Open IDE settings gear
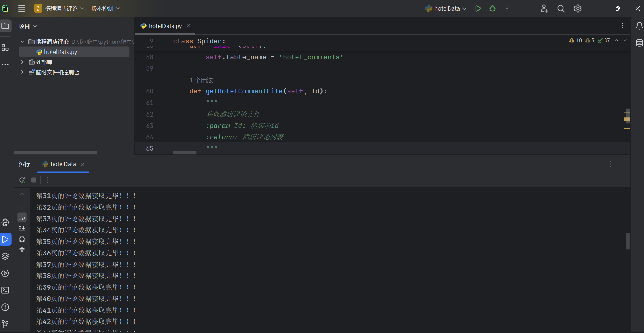Image resolution: width=644 pixels, height=333 pixels. point(578,8)
